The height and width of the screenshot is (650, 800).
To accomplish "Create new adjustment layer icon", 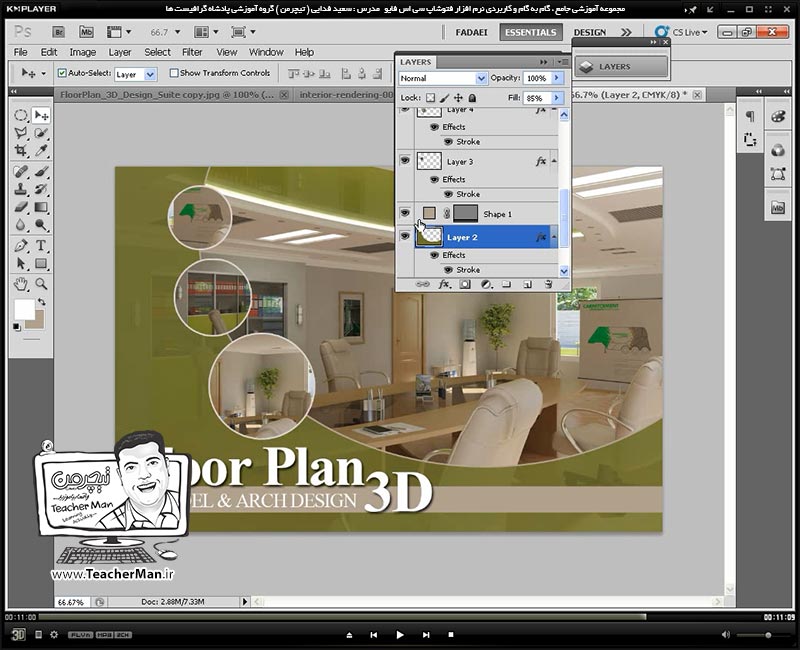I will (486, 284).
